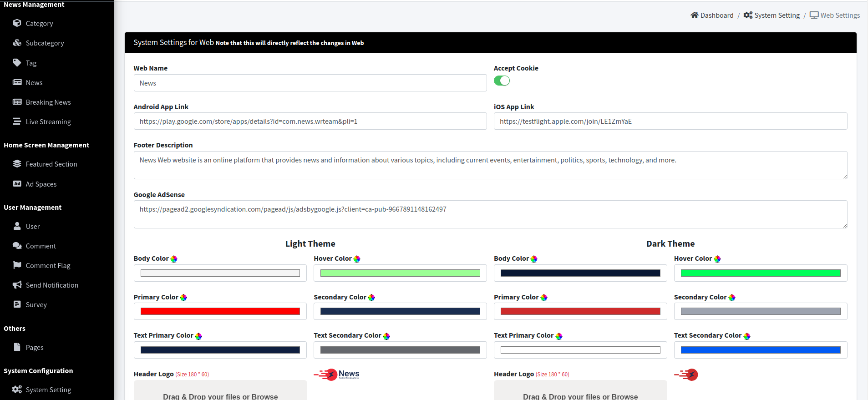Pick the Dark Theme Hover Color green swatch

click(760, 273)
